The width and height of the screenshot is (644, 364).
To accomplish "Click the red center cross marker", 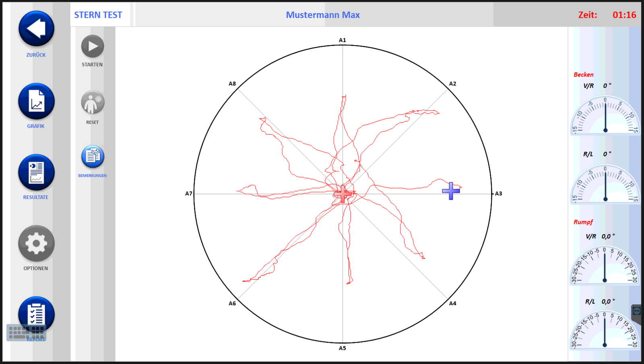I will [343, 194].
